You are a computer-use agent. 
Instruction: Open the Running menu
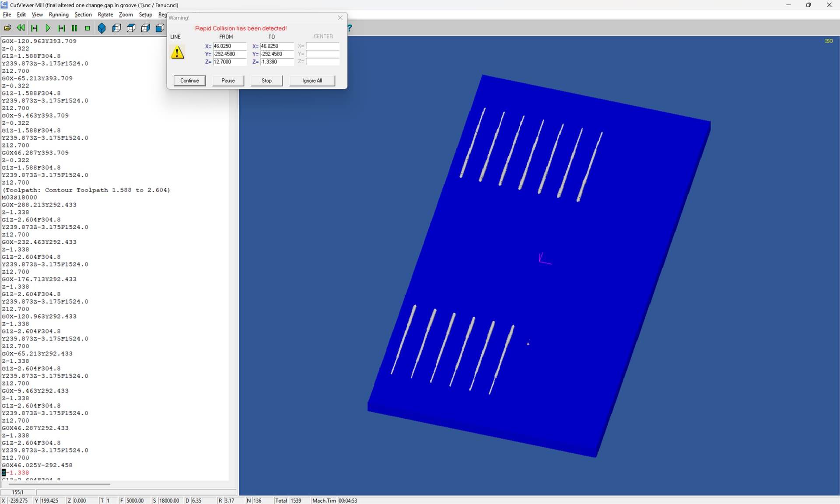(59, 14)
